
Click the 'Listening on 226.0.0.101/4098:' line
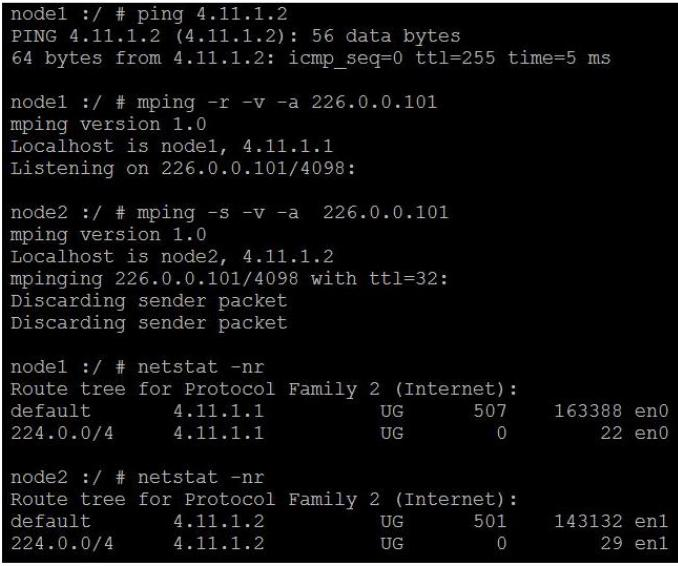click(x=183, y=169)
